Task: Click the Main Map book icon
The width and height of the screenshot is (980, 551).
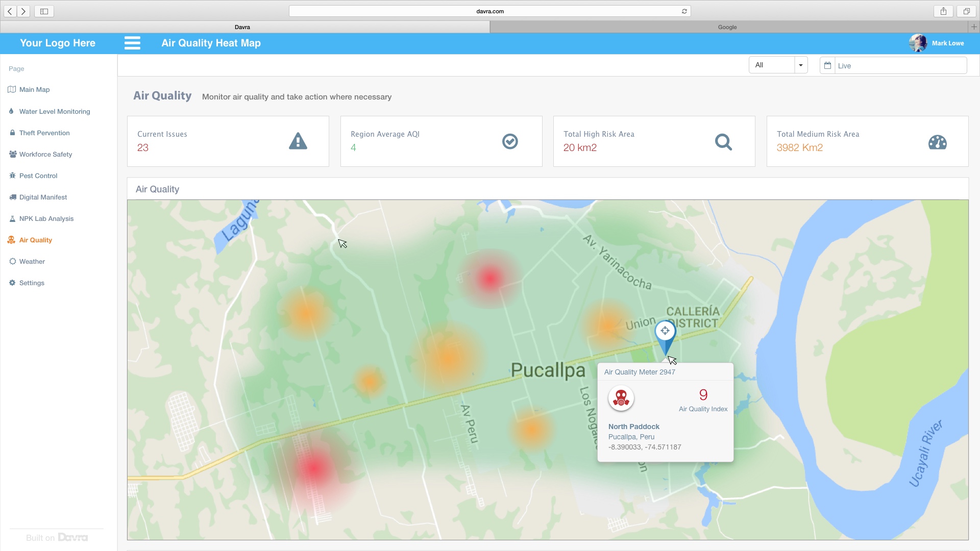Action: [x=12, y=89]
